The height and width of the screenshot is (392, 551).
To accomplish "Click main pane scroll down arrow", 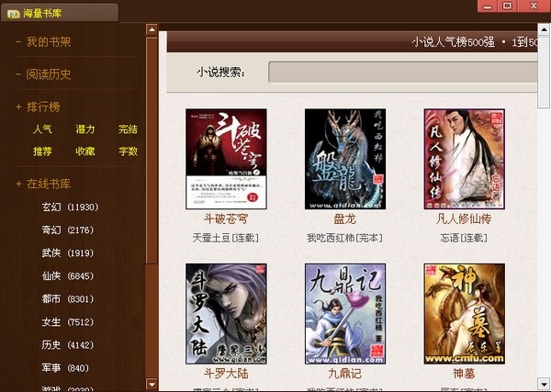I will click(544, 384).
